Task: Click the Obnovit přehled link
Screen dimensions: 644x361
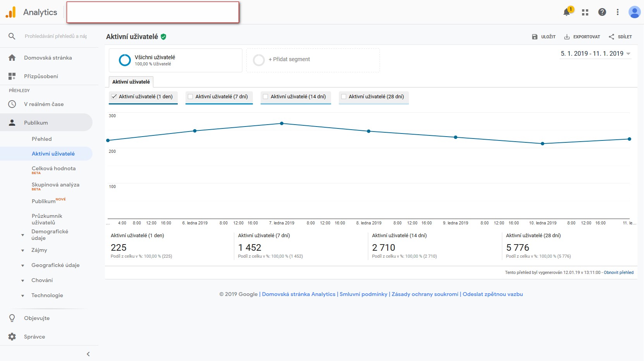Action: [x=618, y=272]
